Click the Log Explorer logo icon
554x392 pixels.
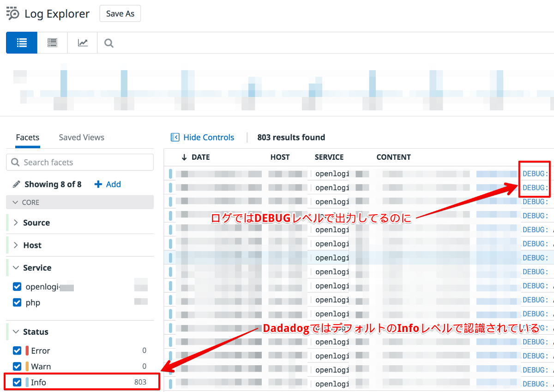point(12,13)
